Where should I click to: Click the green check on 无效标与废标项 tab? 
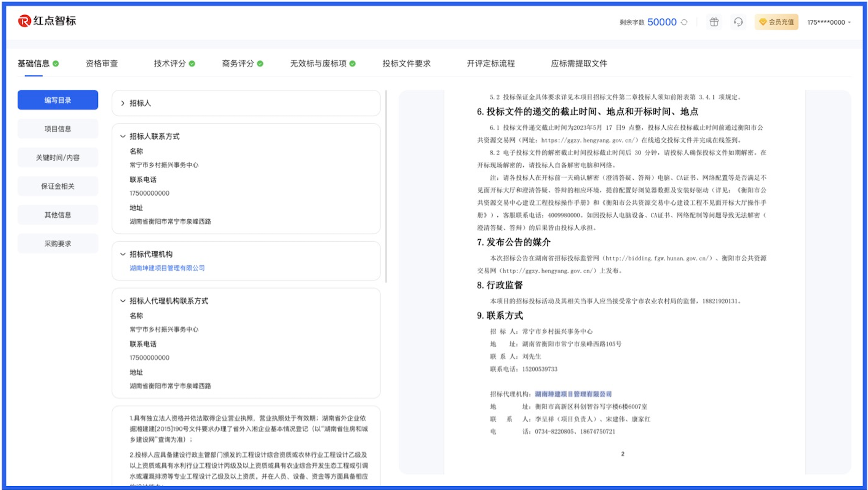tap(353, 63)
